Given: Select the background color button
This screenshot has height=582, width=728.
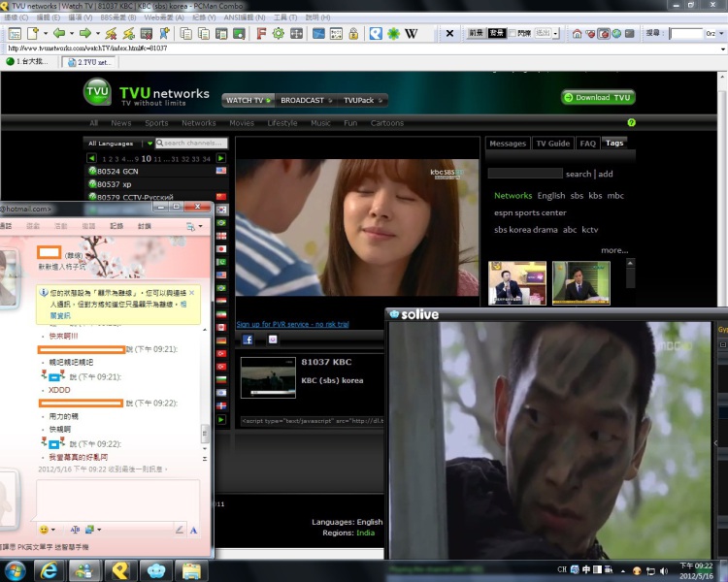Looking at the screenshot, I should [x=496, y=33].
